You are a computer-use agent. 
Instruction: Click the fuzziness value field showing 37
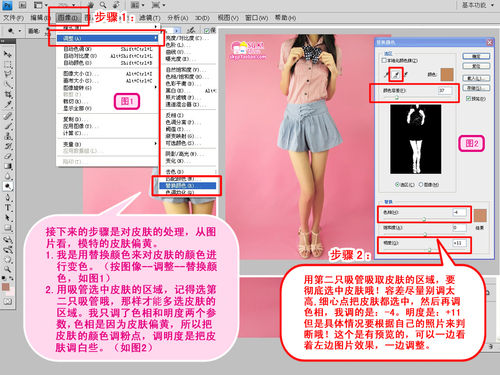[x=445, y=91]
